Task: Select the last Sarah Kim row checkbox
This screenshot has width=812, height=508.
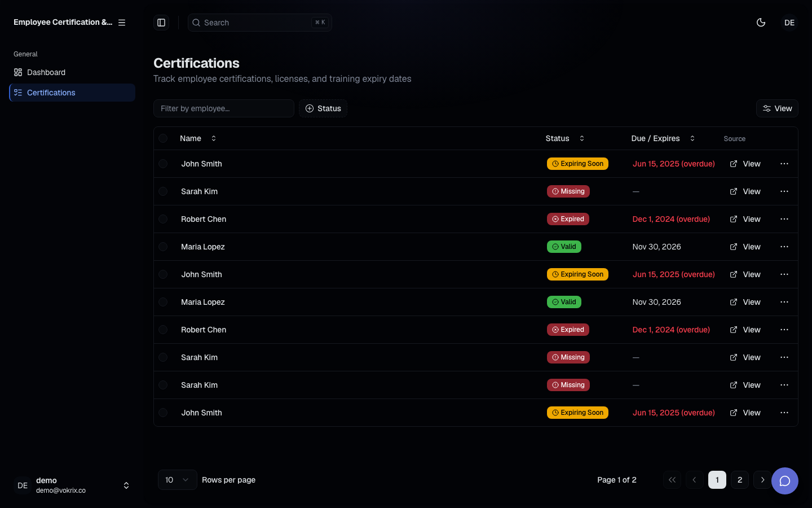Action: click(163, 385)
